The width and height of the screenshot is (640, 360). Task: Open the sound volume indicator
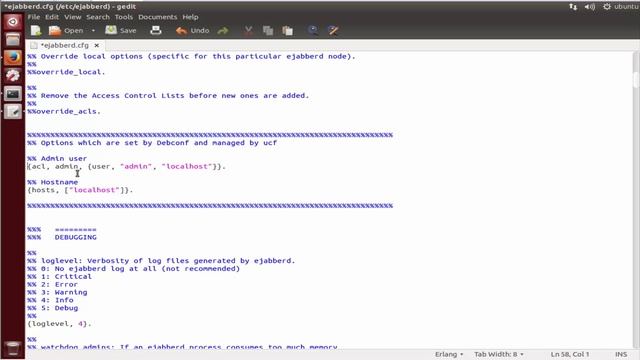pos(589,7)
